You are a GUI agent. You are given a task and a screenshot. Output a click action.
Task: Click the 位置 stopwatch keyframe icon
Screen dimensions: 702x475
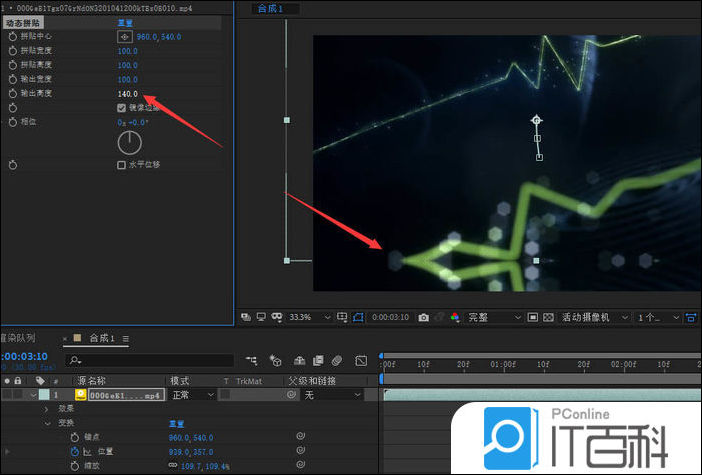coord(74,452)
